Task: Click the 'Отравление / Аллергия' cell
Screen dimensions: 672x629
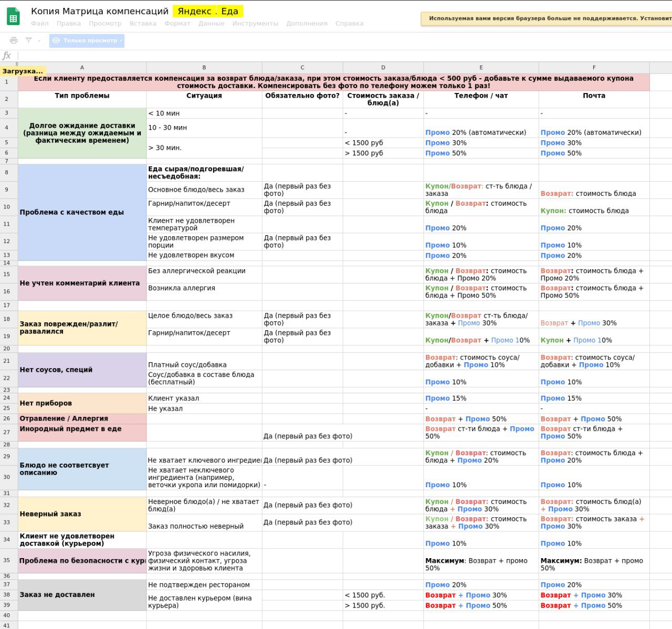Action: (x=82, y=418)
